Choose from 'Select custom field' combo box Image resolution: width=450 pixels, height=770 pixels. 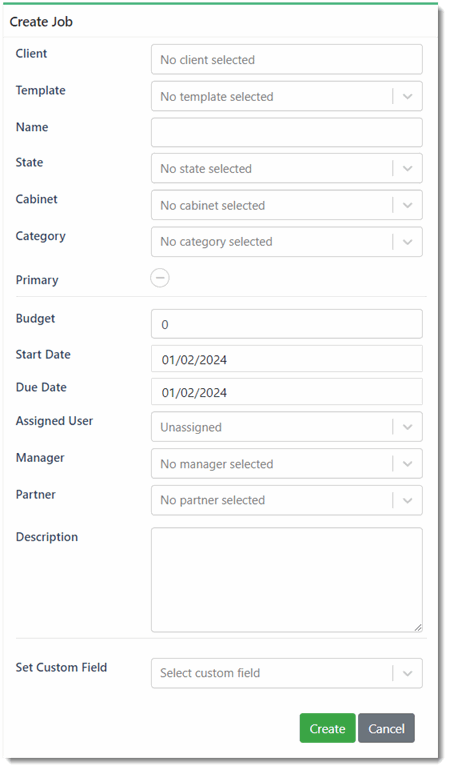click(x=286, y=673)
